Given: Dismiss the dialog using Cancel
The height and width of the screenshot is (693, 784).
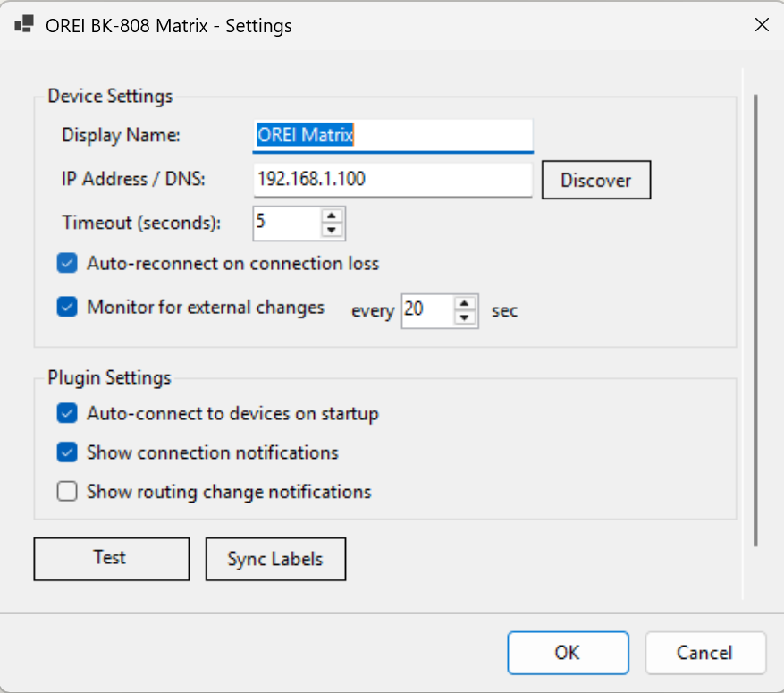Looking at the screenshot, I should click(705, 653).
